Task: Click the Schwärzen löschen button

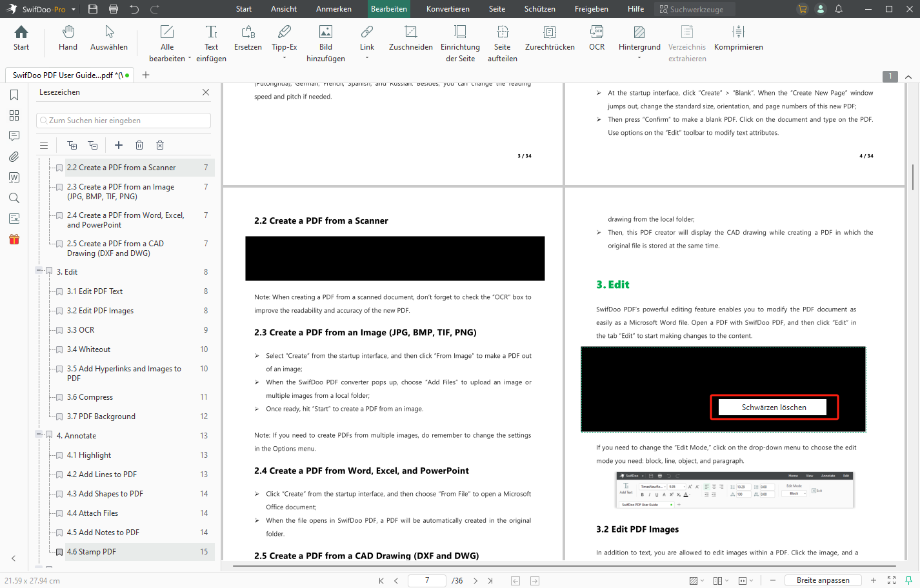Action: point(774,407)
